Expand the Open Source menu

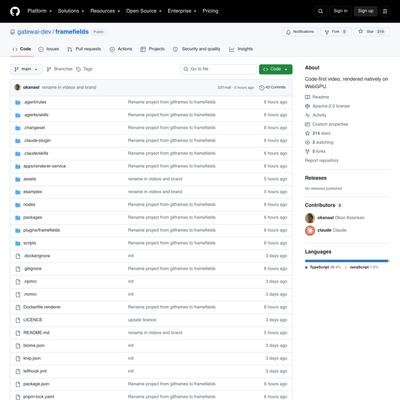[x=144, y=11]
